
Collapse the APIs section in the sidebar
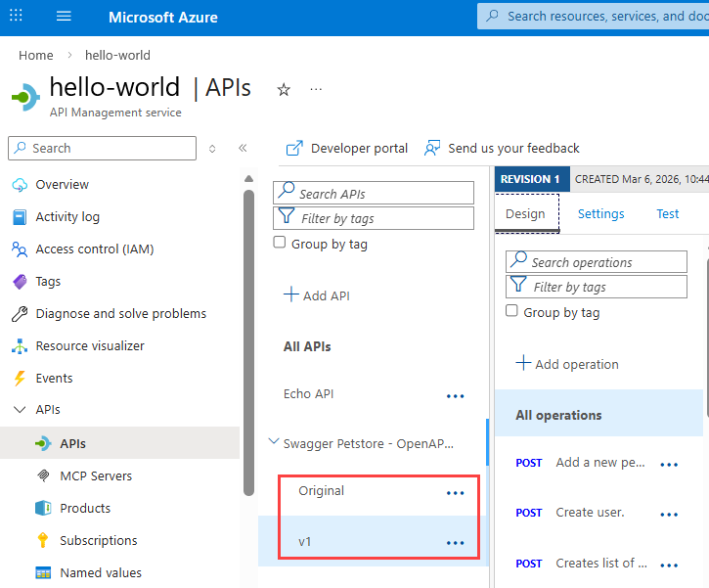[x=20, y=410]
